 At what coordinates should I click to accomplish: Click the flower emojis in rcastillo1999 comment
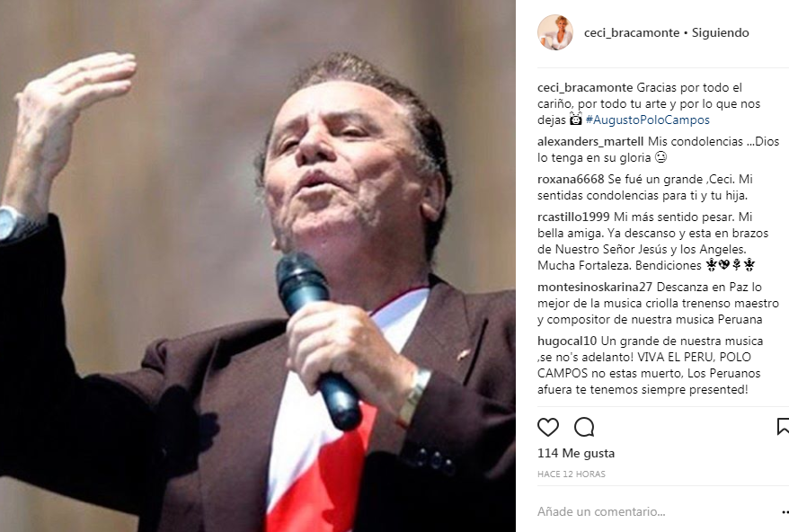tap(731, 265)
